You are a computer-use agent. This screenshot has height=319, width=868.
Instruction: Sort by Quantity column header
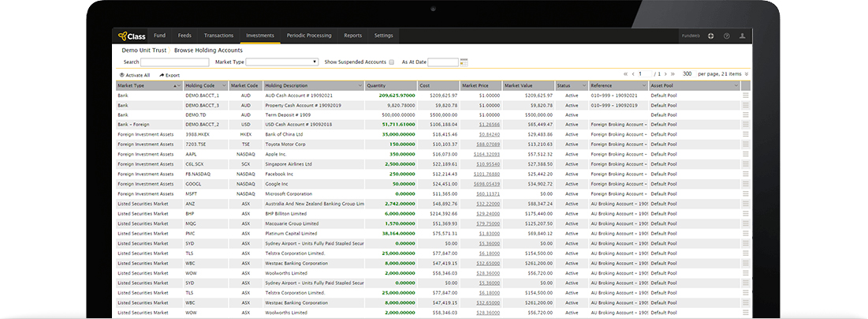pyautogui.click(x=391, y=85)
